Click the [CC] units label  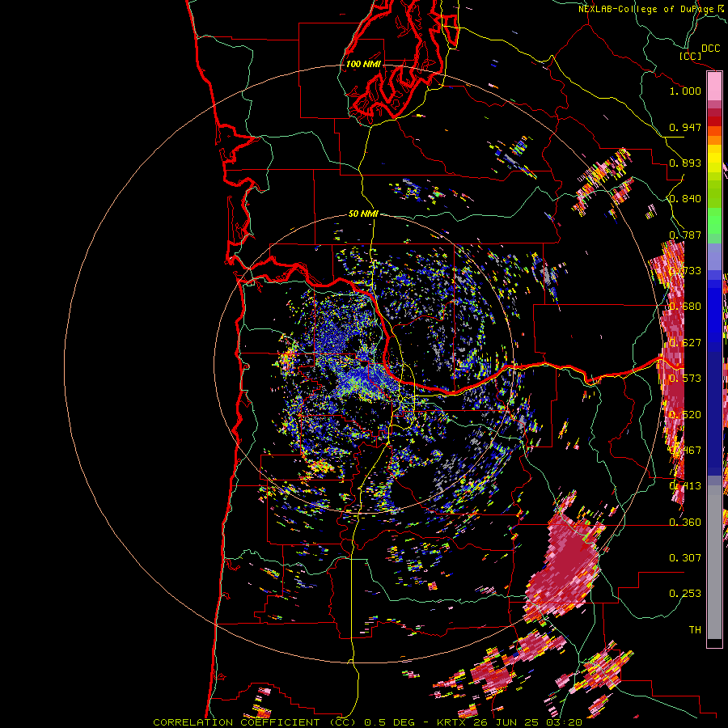pyautogui.click(x=690, y=56)
